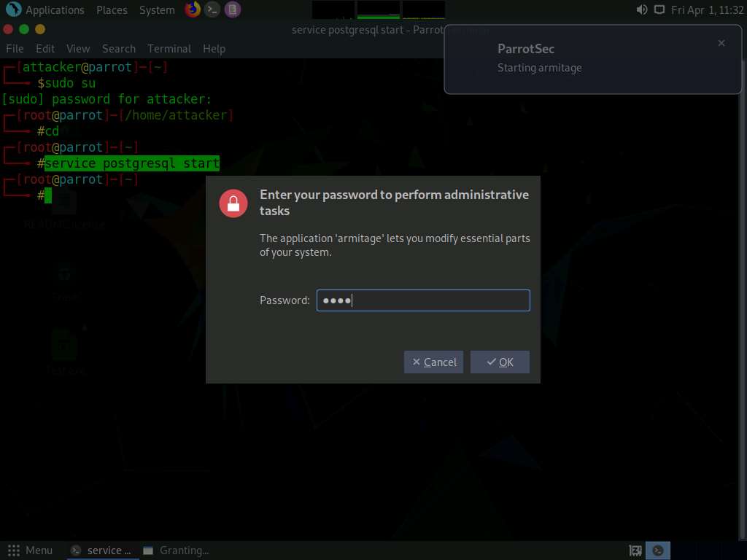
Task: Open the bottom panel Menu button
Action: pyautogui.click(x=31, y=551)
